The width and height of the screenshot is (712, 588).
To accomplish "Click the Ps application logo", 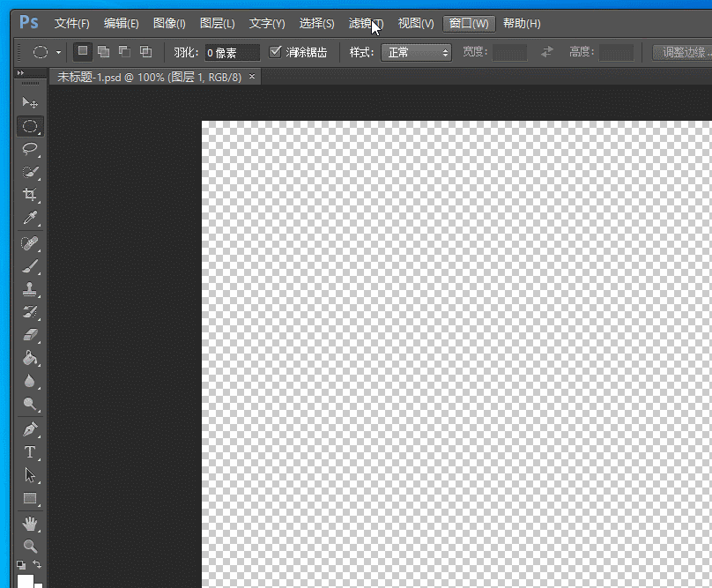I will point(28,22).
